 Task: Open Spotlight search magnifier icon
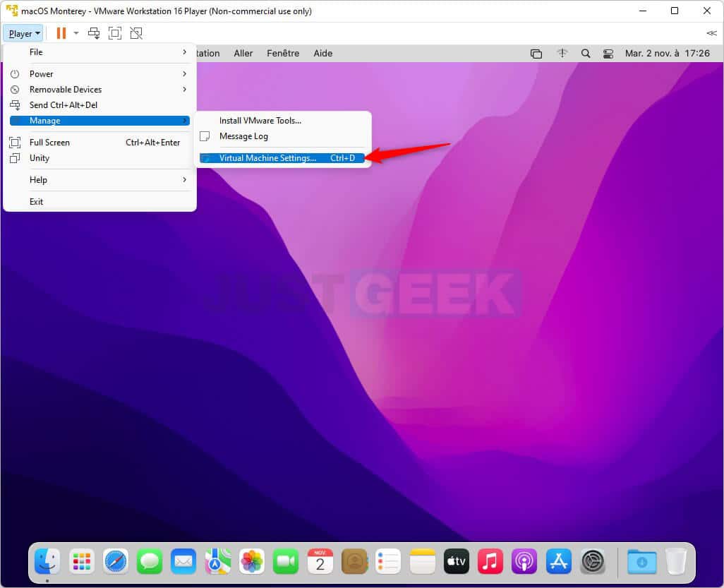pyautogui.click(x=586, y=54)
